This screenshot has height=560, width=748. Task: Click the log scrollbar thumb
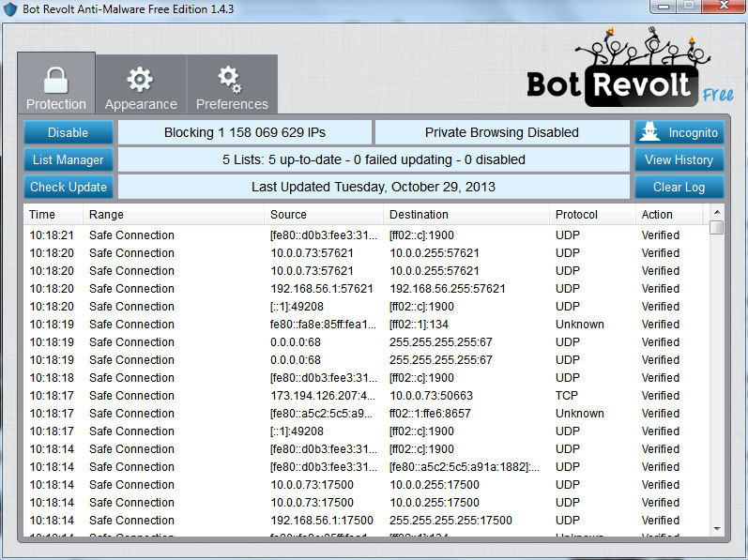tap(716, 227)
